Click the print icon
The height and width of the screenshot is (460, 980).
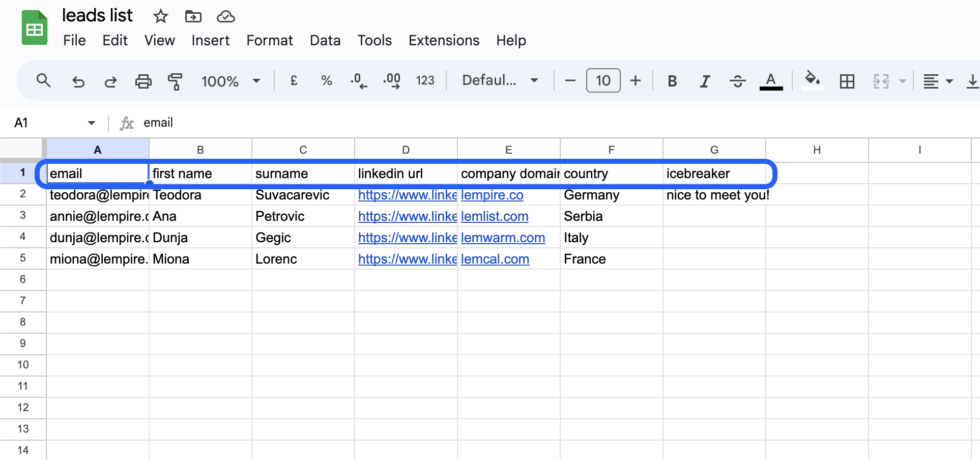(x=143, y=80)
